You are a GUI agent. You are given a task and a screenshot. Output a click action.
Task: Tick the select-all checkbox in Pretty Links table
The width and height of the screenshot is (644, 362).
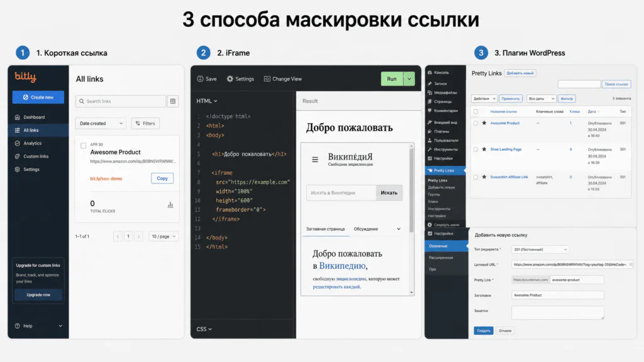(475, 112)
